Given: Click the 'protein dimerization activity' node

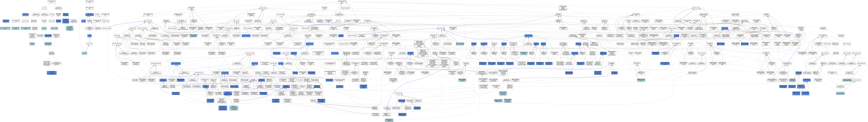Looking at the screenshot, I should pyautogui.click(x=16, y=21).
